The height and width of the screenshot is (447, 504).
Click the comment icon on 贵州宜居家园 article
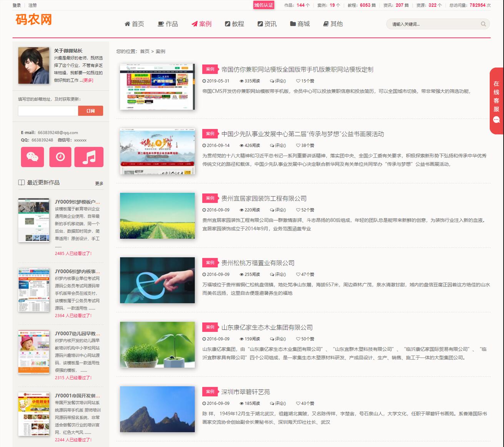[x=272, y=210]
